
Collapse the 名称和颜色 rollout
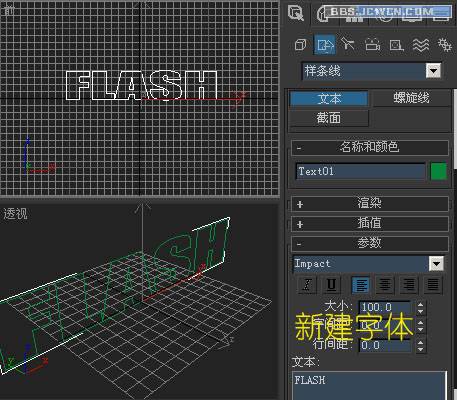coord(370,147)
